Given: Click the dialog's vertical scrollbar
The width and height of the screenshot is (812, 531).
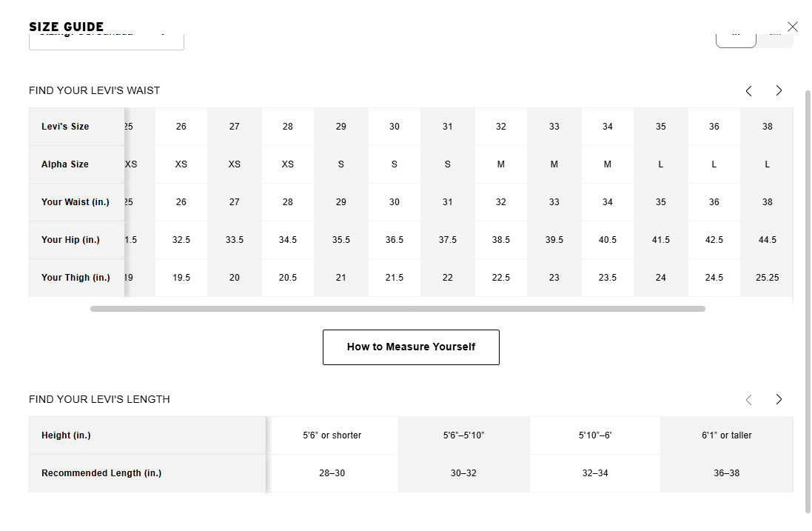Looking at the screenshot, I should click(x=808, y=301).
